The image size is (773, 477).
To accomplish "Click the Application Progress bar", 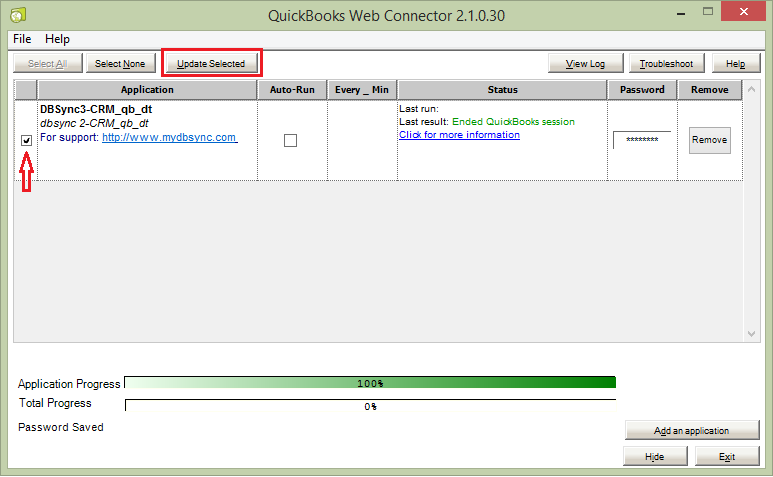I will pos(370,383).
